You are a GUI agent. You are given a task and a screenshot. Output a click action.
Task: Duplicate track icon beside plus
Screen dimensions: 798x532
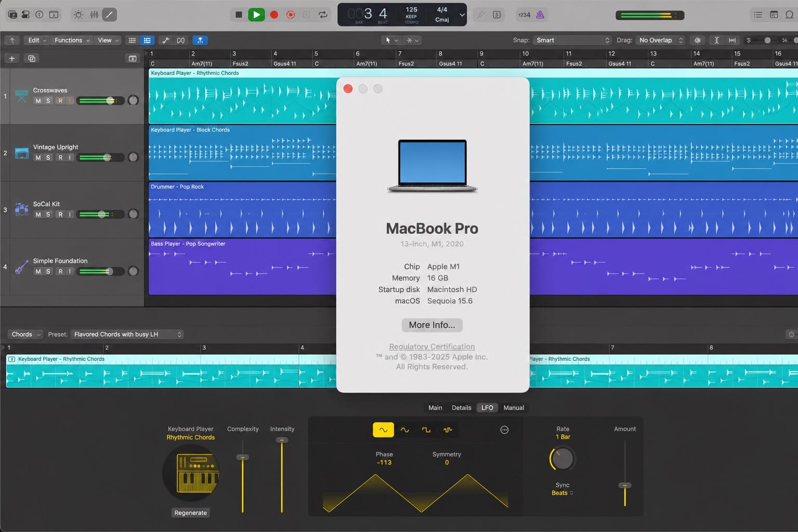[x=32, y=58]
